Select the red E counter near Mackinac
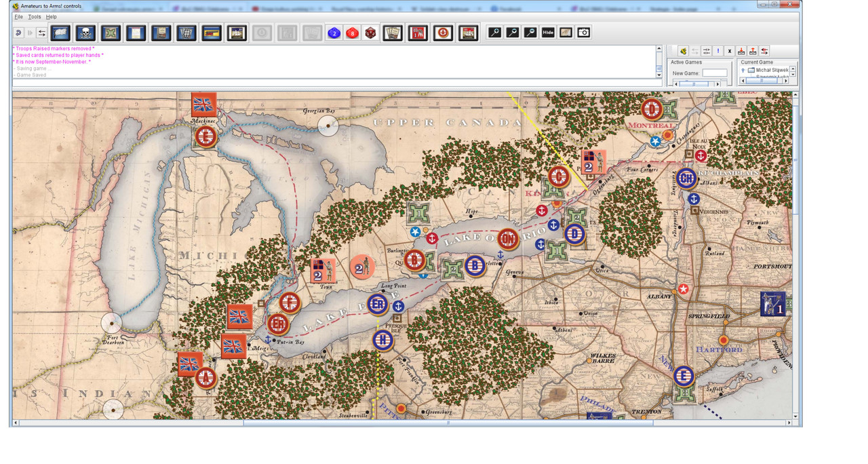This screenshot has height=464, width=868. tap(205, 136)
